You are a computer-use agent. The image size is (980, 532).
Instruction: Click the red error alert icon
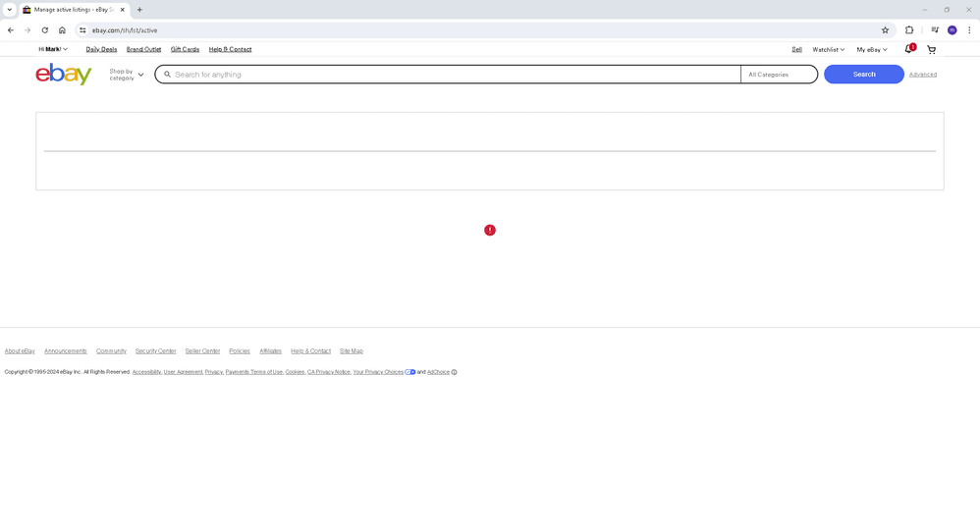point(490,231)
